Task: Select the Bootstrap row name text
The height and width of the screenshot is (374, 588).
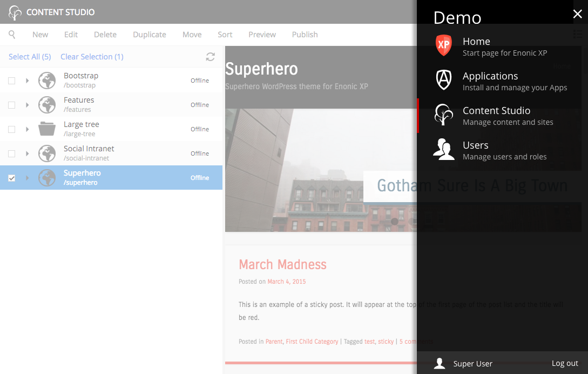Action: (81, 76)
